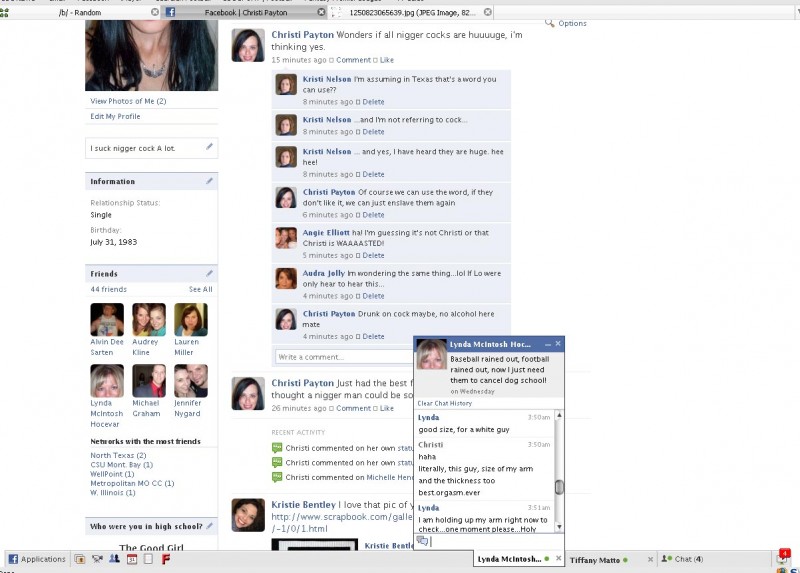Open the WellPoint (1) network link

[x=112, y=474]
